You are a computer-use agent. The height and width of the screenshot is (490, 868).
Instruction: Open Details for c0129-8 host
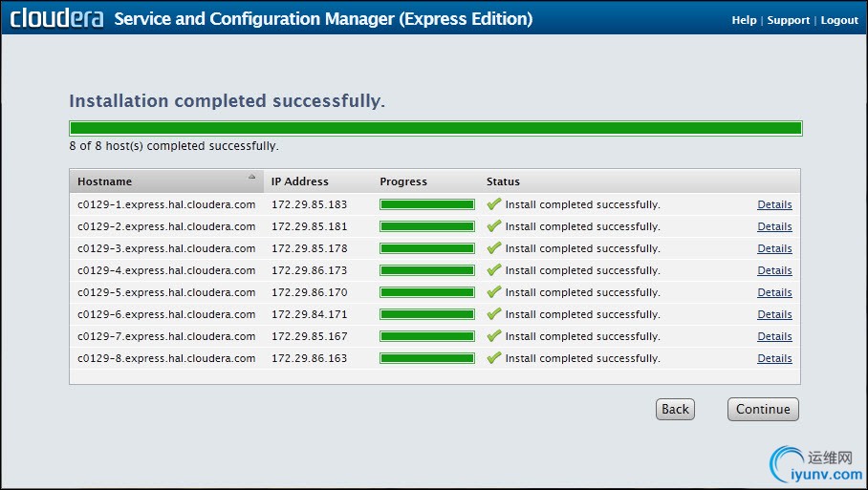click(774, 358)
